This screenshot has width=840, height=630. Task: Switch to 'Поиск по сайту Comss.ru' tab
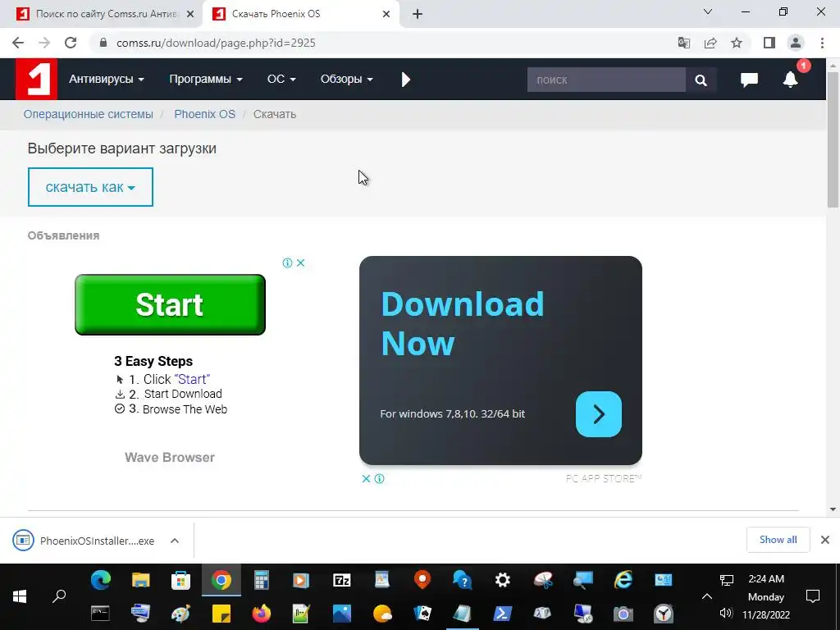(106, 14)
